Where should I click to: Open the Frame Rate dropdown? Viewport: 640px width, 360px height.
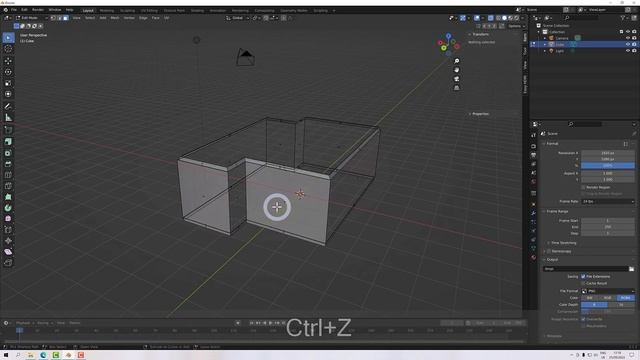pos(608,202)
